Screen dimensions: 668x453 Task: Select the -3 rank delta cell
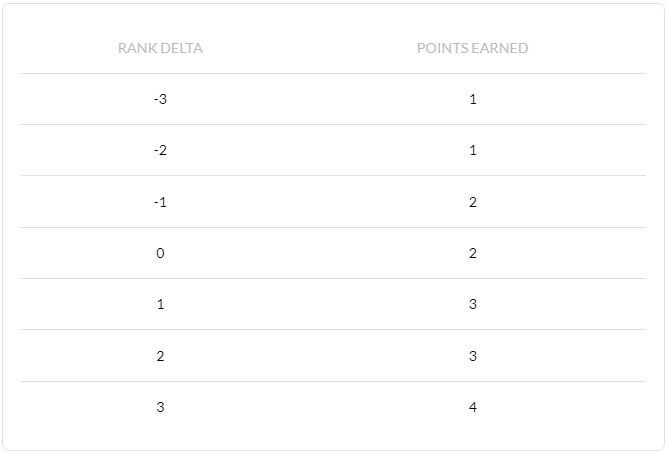click(x=160, y=99)
